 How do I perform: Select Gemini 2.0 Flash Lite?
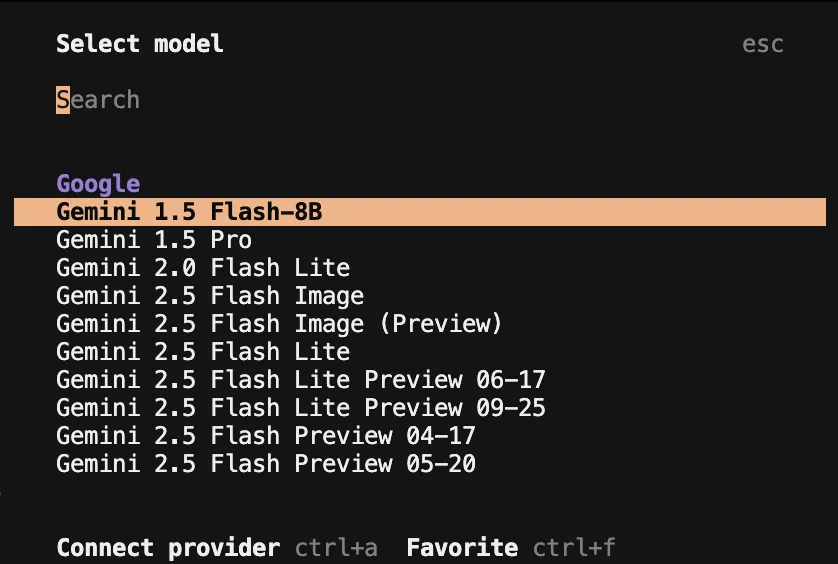203,268
